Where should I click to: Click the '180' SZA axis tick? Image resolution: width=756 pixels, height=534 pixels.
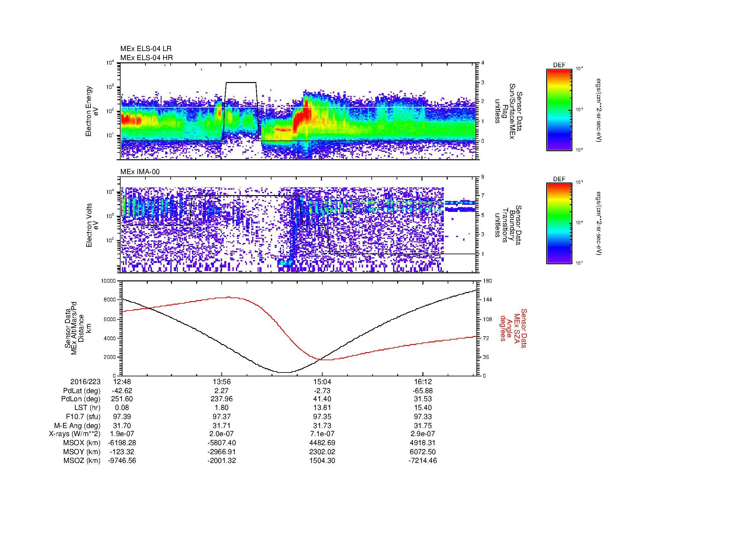[x=488, y=281]
